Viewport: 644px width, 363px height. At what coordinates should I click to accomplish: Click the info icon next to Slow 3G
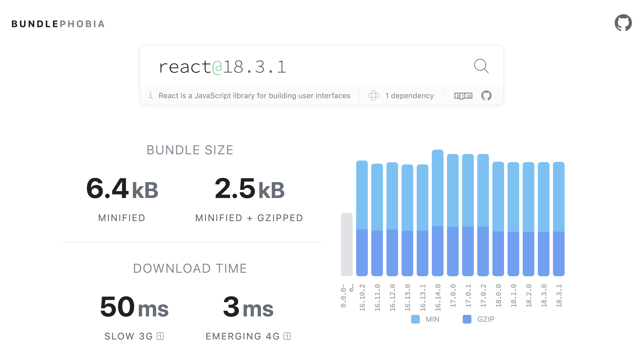pos(160,336)
